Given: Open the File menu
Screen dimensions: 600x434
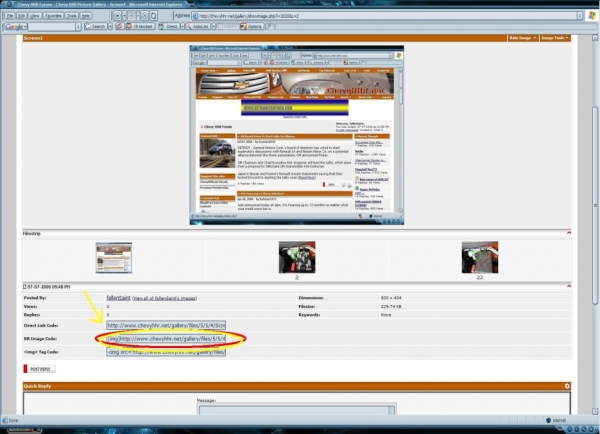Looking at the screenshot, I should click(x=8, y=17).
